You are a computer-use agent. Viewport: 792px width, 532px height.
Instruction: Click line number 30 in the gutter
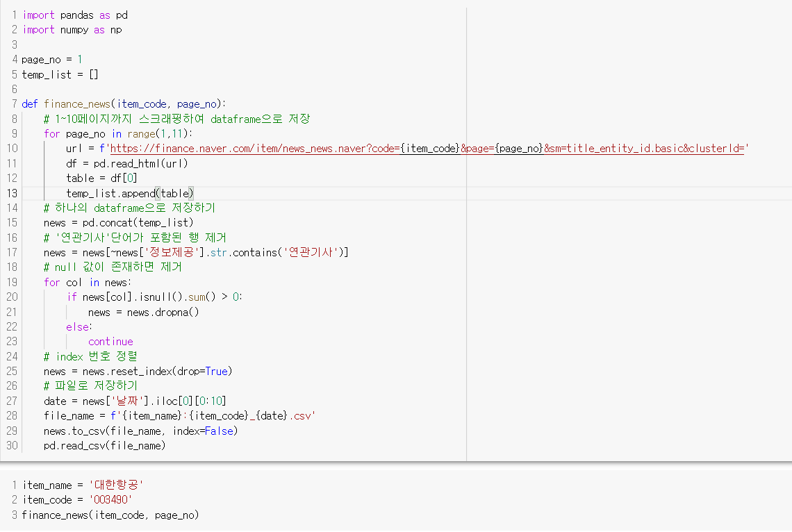point(12,446)
